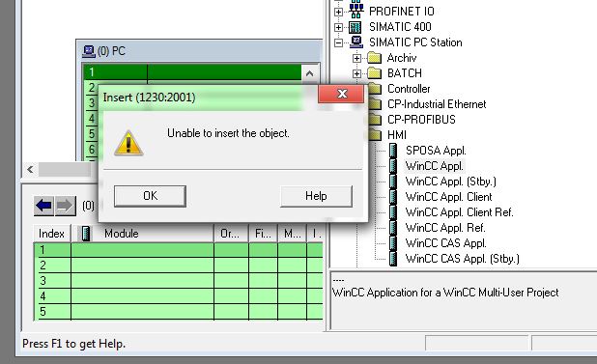The height and width of the screenshot is (364, 597).
Task: Click the WinCC Appl. Ref. module icon
Action: (x=393, y=228)
